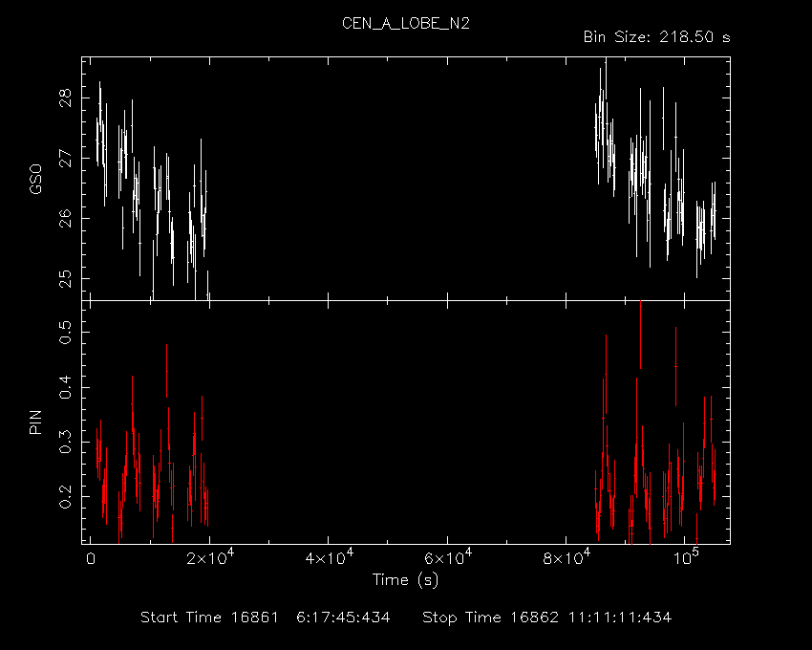812x650 pixels.
Task: Click the GSO y-axis label
Action: point(35,179)
